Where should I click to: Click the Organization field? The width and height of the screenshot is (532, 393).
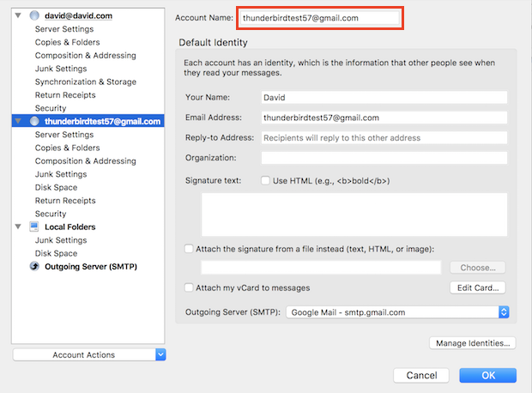[384, 158]
